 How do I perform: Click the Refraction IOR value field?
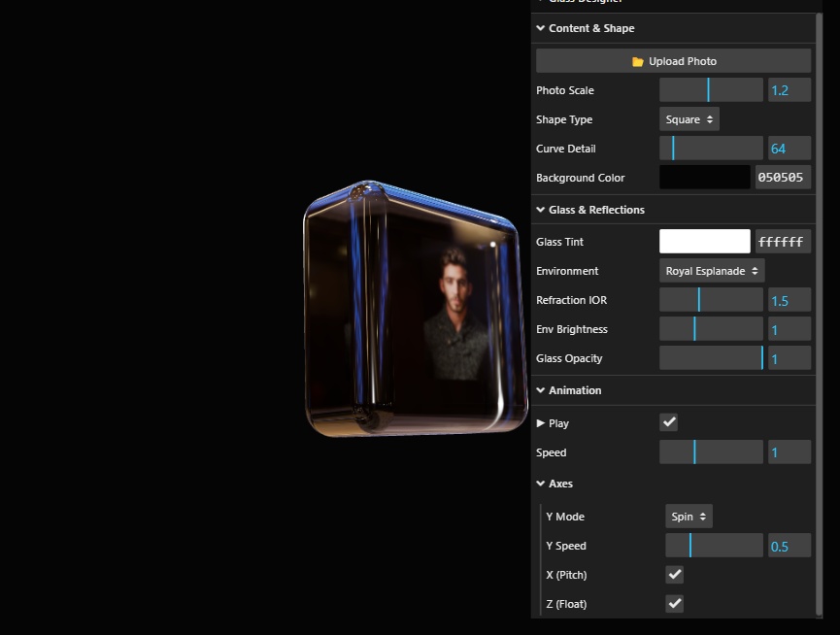click(x=789, y=299)
